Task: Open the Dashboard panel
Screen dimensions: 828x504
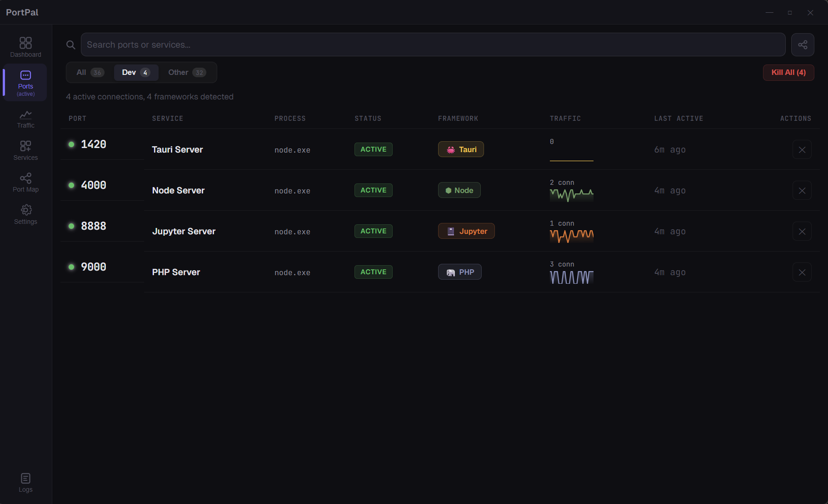Action: point(25,45)
